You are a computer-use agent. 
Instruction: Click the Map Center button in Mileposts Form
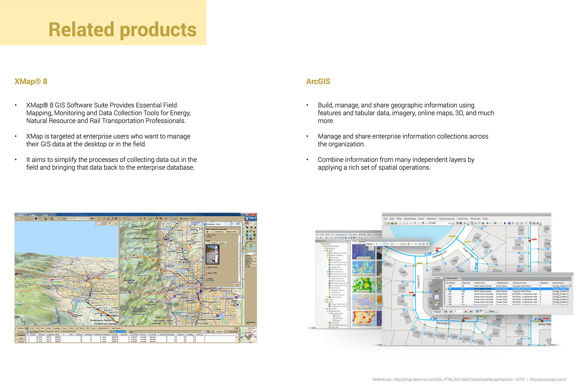[231, 232]
